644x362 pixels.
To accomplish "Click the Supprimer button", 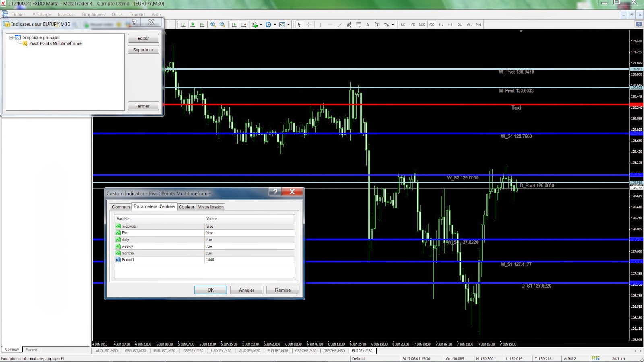I will (143, 50).
